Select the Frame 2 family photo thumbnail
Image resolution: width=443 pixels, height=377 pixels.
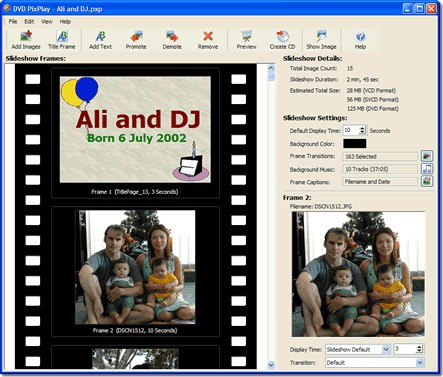coord(135,267)
